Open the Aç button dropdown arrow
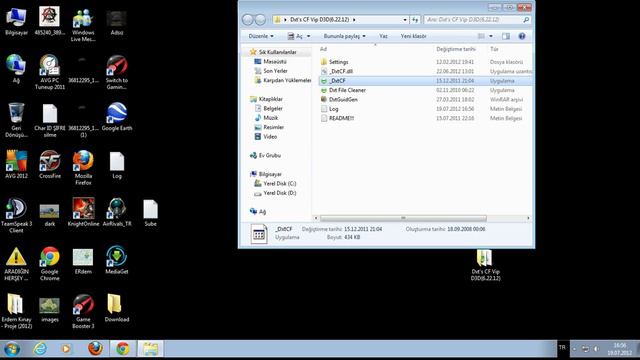The image size is (640, 360). coord(309,36)
